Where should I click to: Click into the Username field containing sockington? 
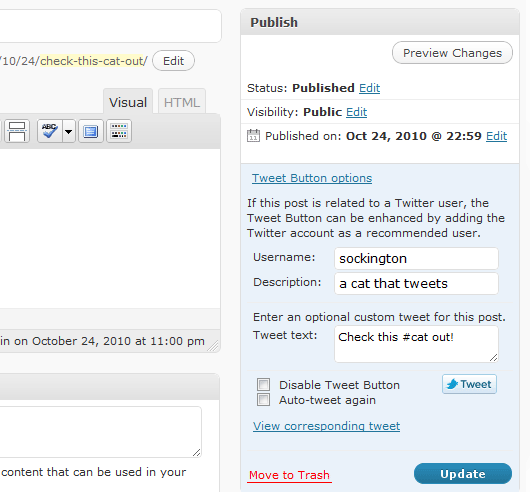tap(416, 259)
